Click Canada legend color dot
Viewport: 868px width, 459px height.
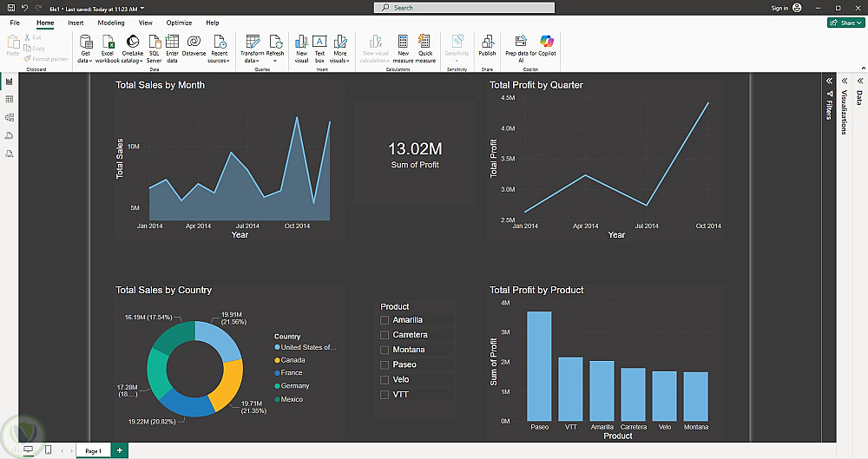(x=277, y=360)
